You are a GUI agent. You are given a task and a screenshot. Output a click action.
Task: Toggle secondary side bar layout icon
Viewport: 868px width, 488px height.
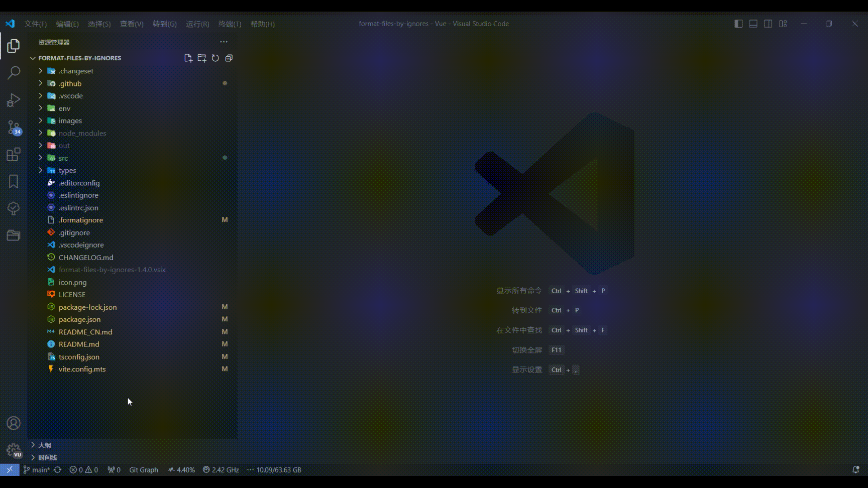pyautogui.click(x=768, y=24)
